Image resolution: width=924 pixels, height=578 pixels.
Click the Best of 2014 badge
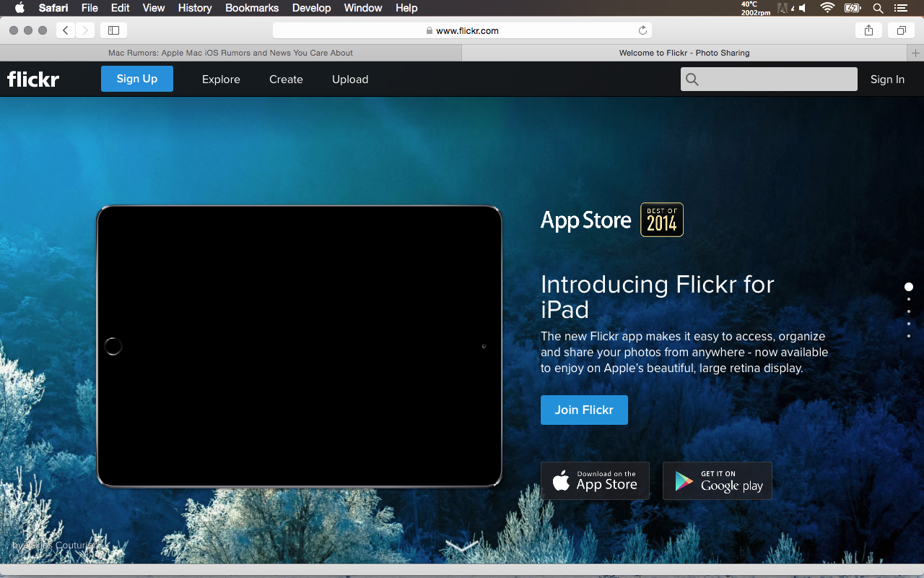(662, 220)
